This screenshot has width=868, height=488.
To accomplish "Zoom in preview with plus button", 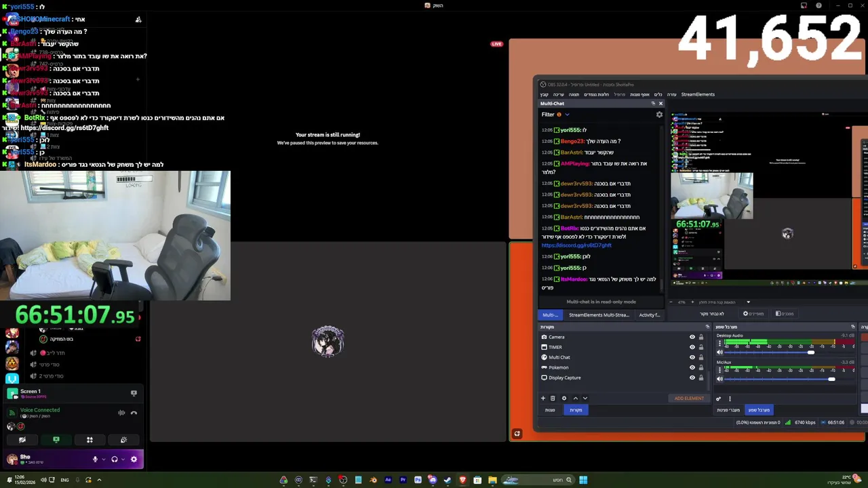I will [691, 302].
